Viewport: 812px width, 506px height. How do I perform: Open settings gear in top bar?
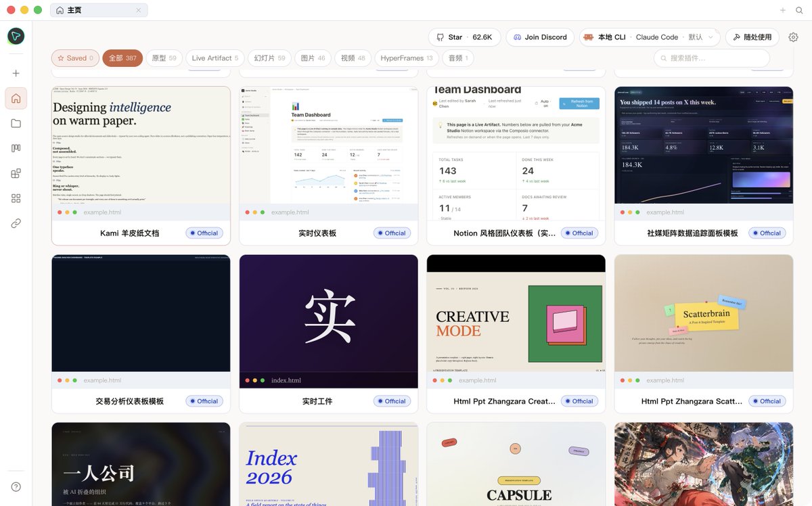click(794, 37)
